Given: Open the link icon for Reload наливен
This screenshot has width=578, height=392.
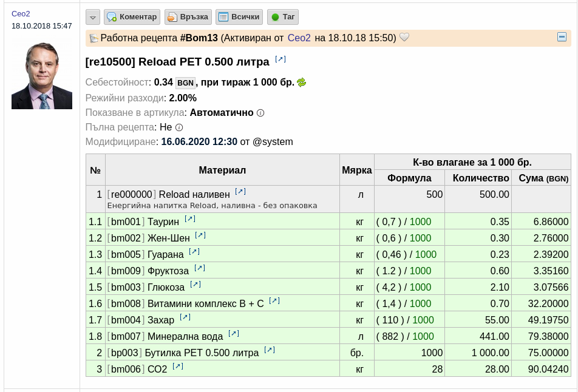Looking at the screenshot, I should (x=240, y=192).
